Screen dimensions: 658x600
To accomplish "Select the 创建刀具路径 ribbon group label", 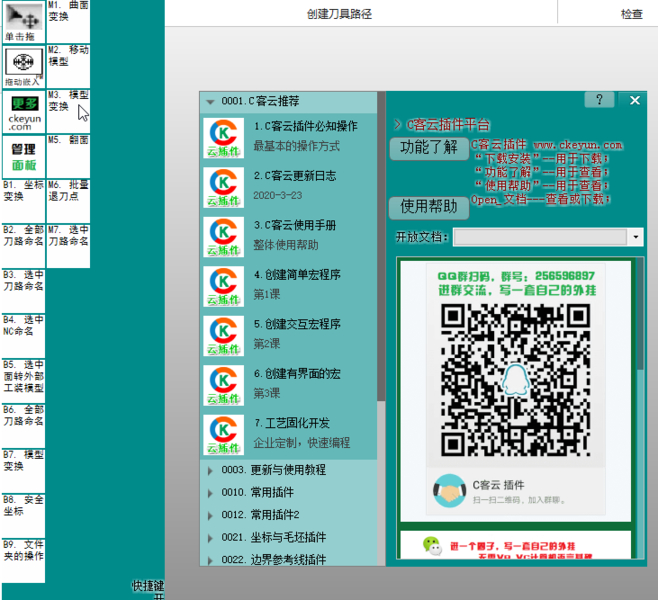I will click(x=339, y=14).
